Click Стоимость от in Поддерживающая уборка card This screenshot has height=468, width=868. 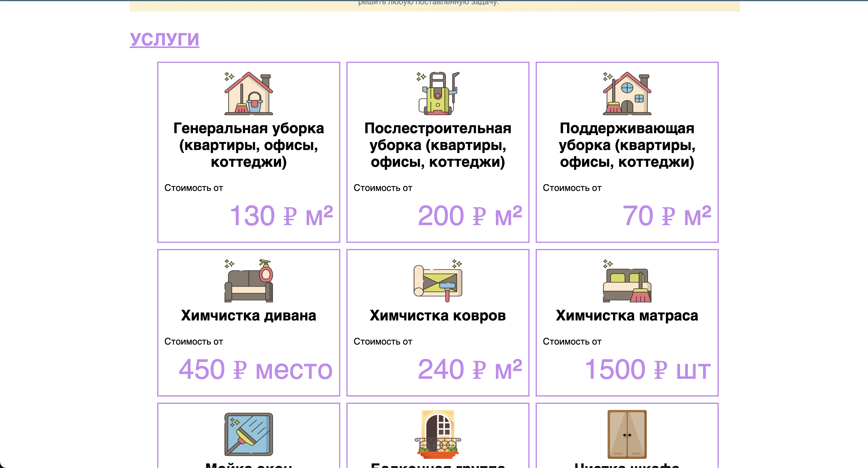click(x=572, y=188)
